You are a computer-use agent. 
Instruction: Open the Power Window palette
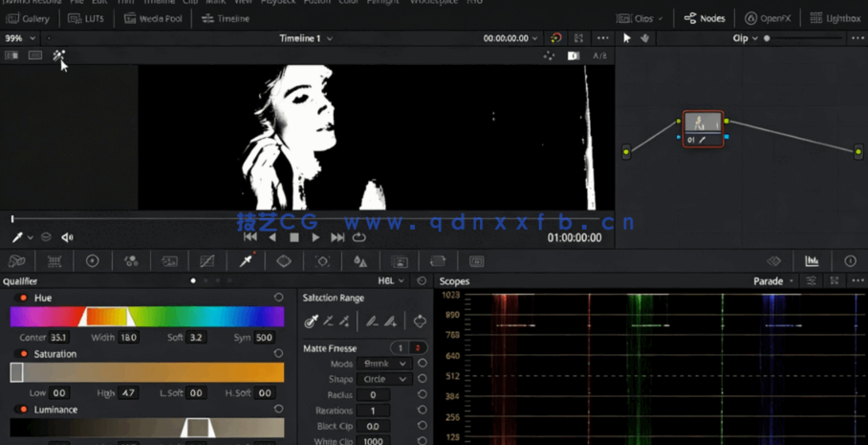pyautogui.click(x=284, y=261)
